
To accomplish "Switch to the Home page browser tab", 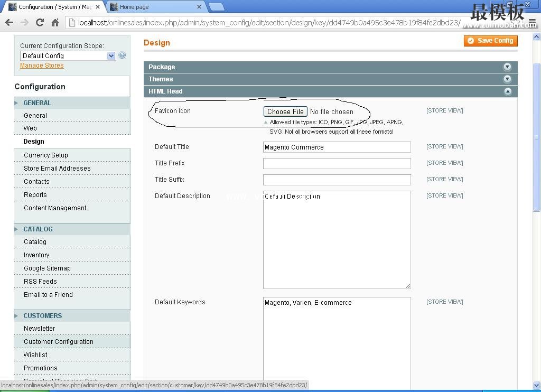I will (155, 6).
